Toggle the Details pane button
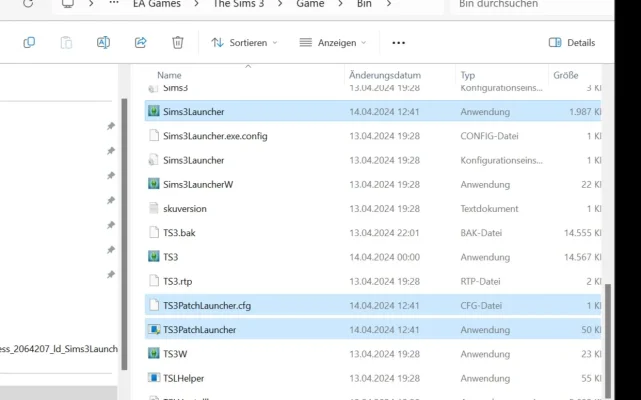 click(572, 43)
